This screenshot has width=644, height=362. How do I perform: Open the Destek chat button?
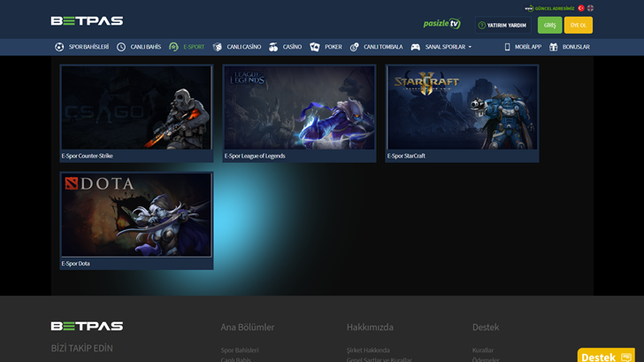tap(606, 356)
